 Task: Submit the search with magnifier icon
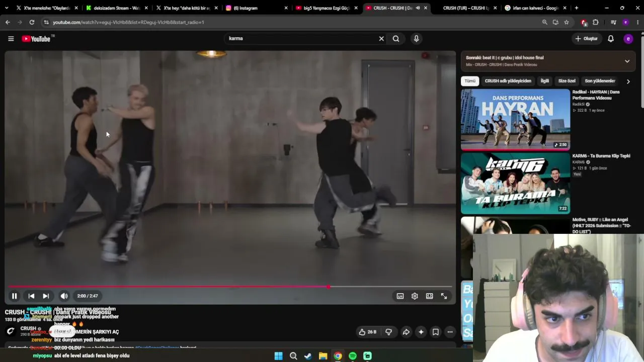click(x=396, y=39)
